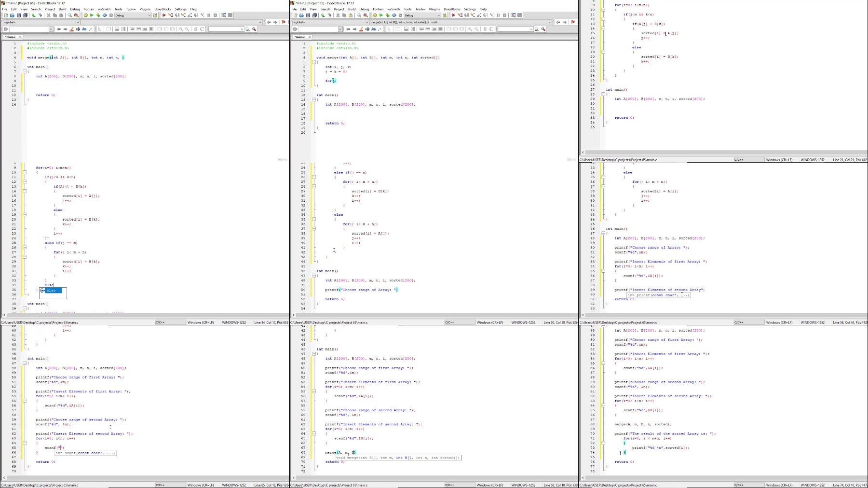
Task: Click red Debug/Continue arrow in left window
Action: click(x=164, y=15)
